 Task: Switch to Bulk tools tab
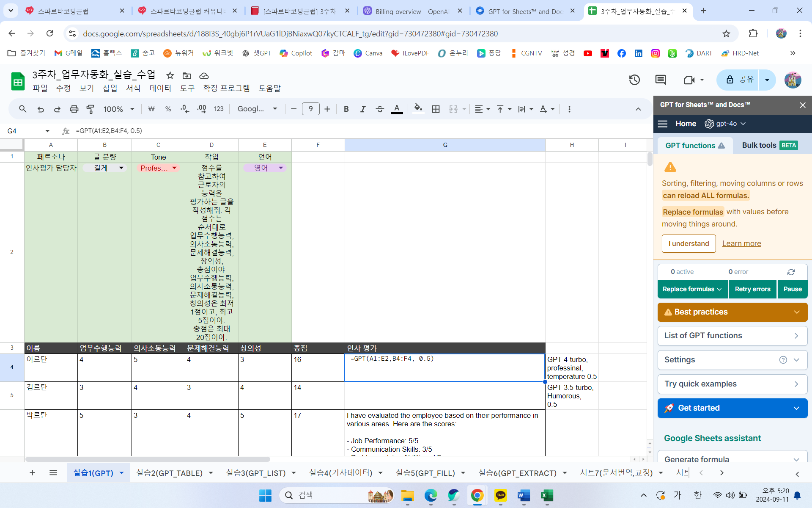coord(770,145)
